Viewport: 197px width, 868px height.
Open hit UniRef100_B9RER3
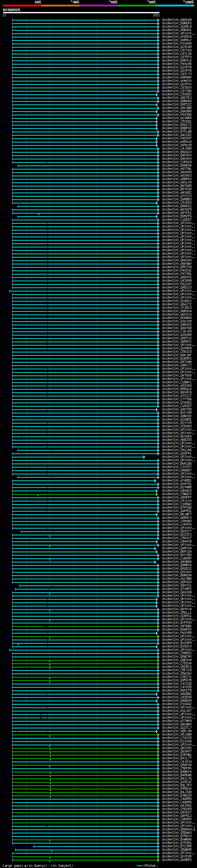pos(177,23)
